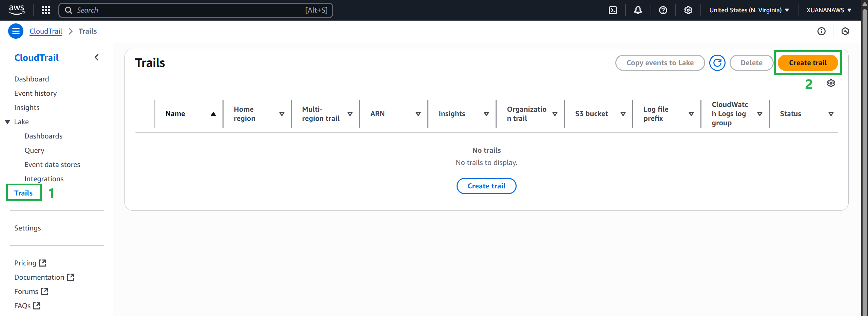Screen dimensions: 868x316
Task: Open the info panel icon
Action: click(x=821, y=31)
